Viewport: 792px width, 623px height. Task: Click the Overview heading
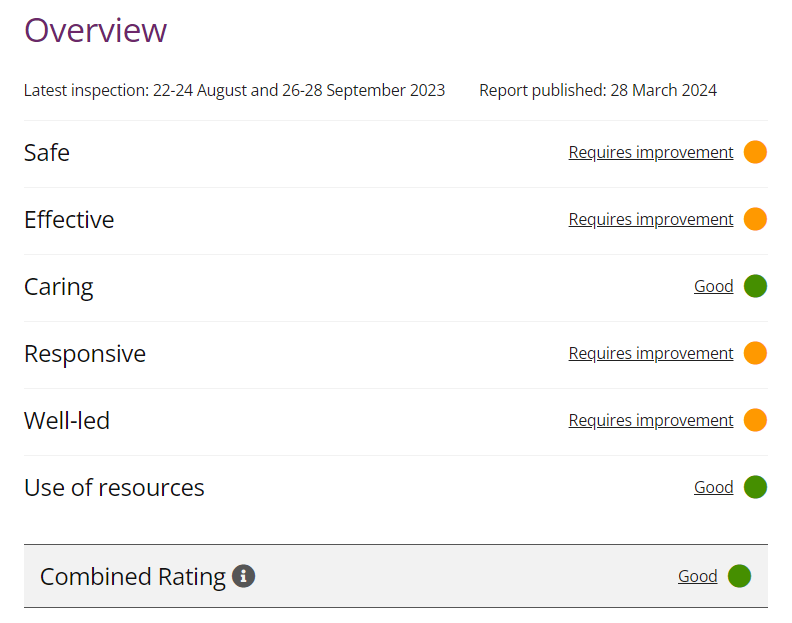coord(95,30)
